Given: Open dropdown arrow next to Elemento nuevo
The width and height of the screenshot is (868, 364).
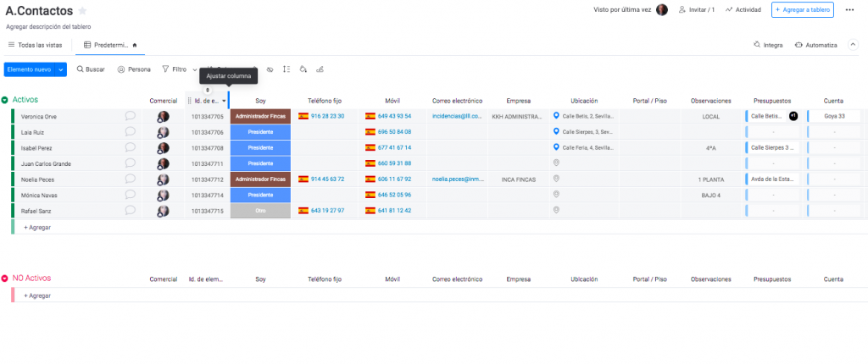Looking at the screenshot, I should point(59,69).
